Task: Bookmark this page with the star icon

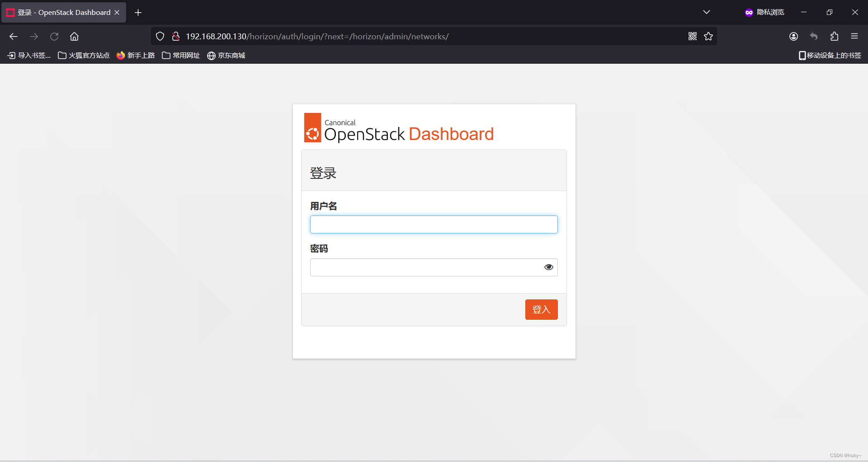Action: pos(708,36)
